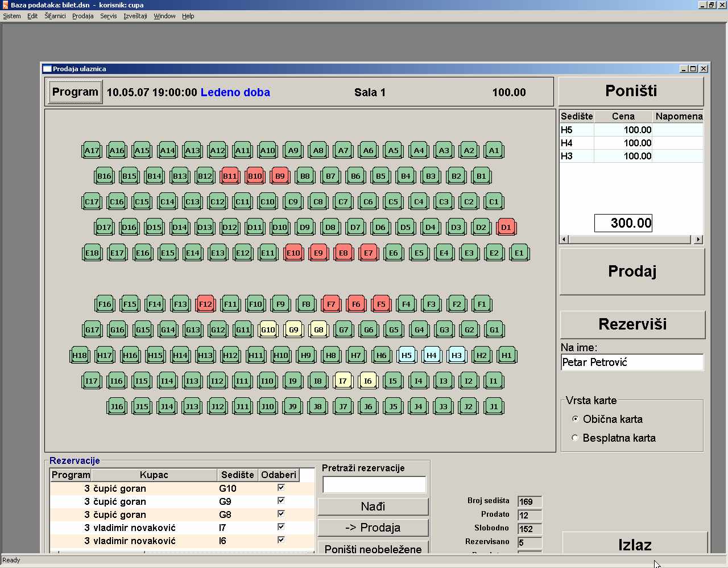Image resolution: width=728 pixels, height=568 pixels.
Task: Select seat D17 in row D
Action: pyautogui.click(x=104, y=228)
